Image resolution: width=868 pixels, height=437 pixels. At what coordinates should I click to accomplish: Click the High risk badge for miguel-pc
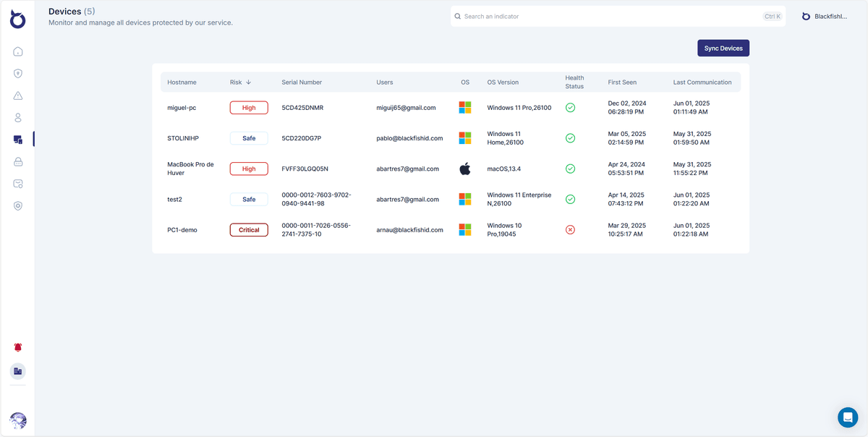(x=249, y=108)
